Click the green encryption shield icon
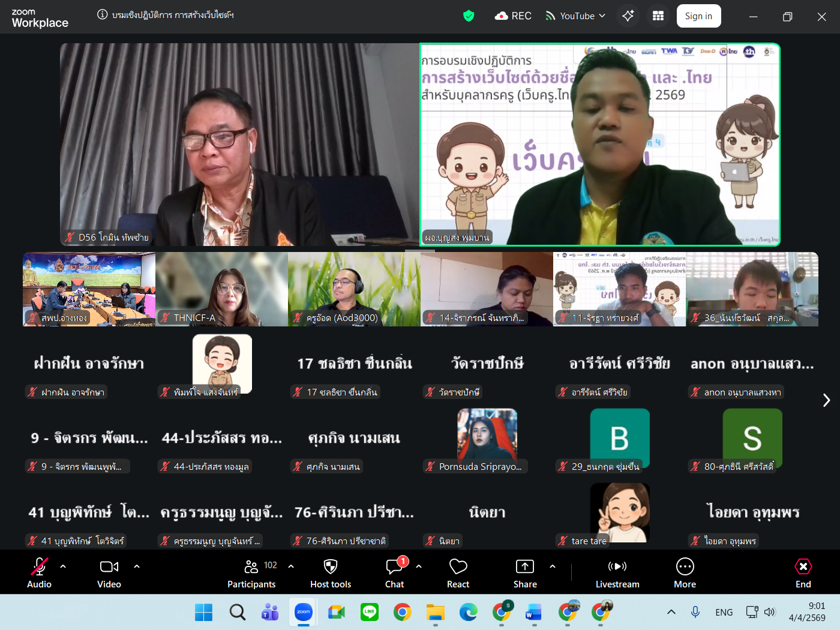The height and width of the screenshot is (630, 840). [469, 16]
